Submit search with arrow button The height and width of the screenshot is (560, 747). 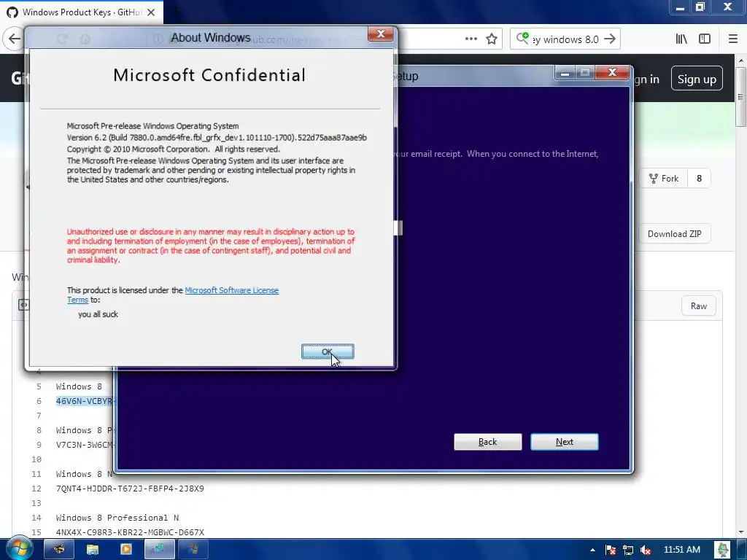click(610, 39)
